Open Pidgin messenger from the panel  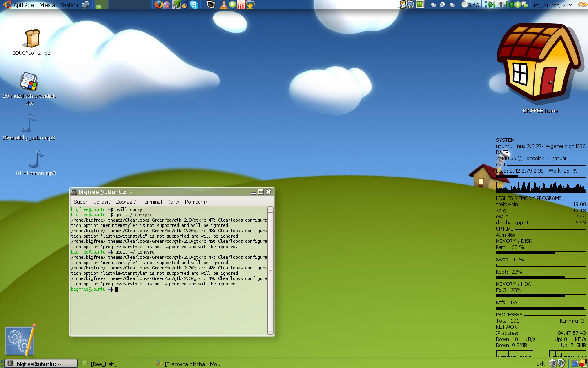167,5
